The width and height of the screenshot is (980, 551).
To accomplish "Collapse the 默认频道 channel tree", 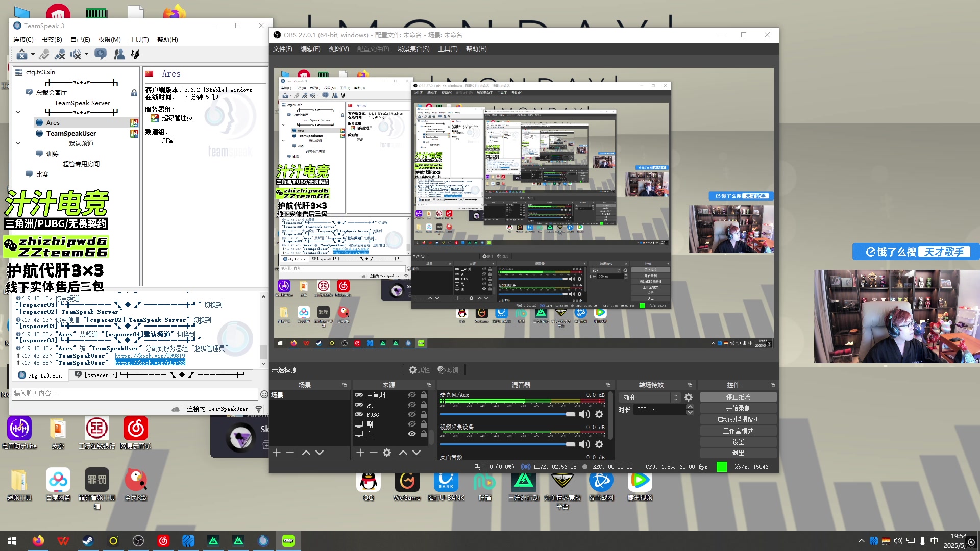I will 18,143.
